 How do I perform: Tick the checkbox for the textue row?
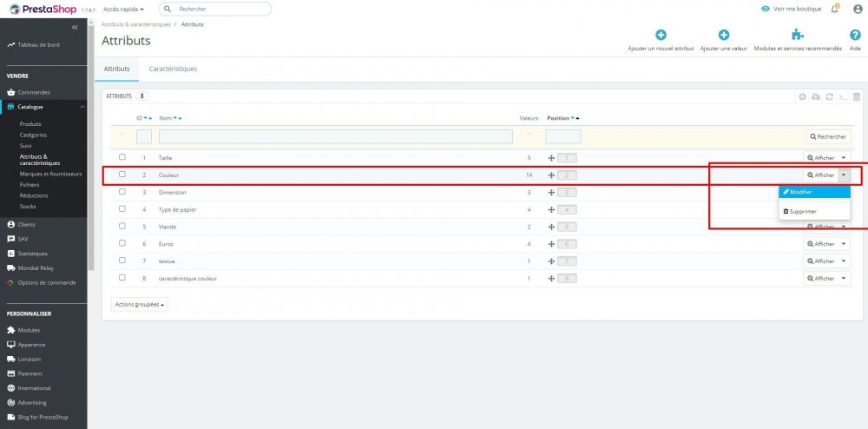coord(122,261)
